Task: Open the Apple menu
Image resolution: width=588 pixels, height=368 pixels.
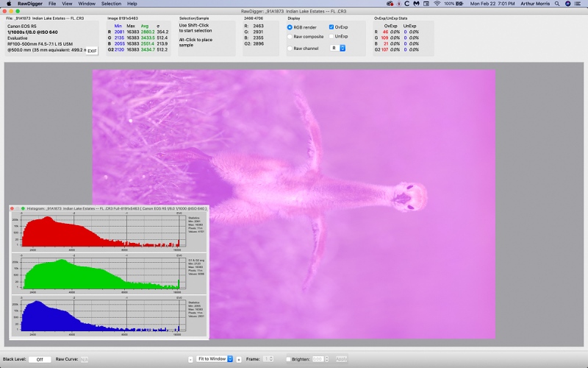Action: click(8, 4)
